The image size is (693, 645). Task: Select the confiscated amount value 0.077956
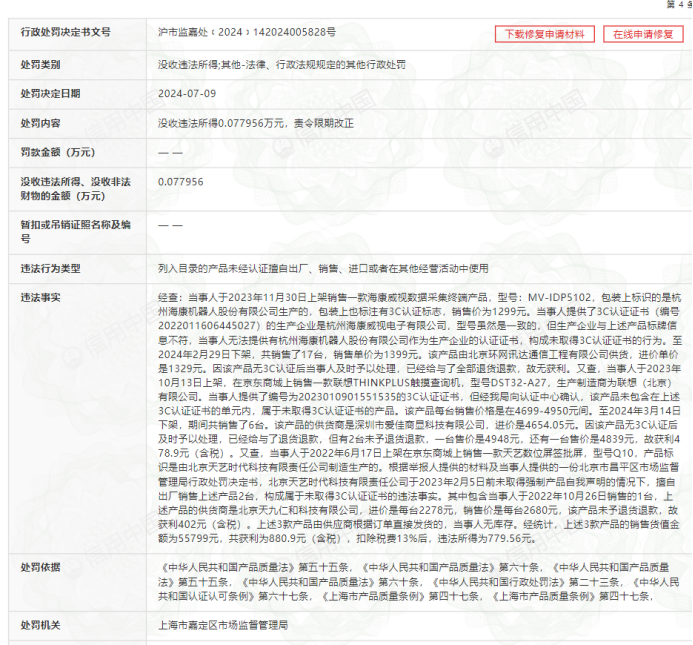(x=181, y=182)
